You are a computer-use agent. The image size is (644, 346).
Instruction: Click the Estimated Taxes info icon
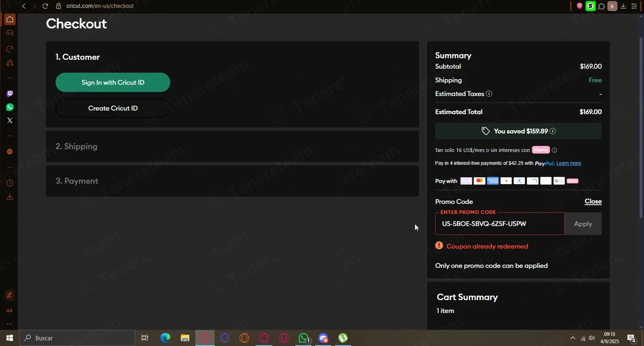pos(489,94)
